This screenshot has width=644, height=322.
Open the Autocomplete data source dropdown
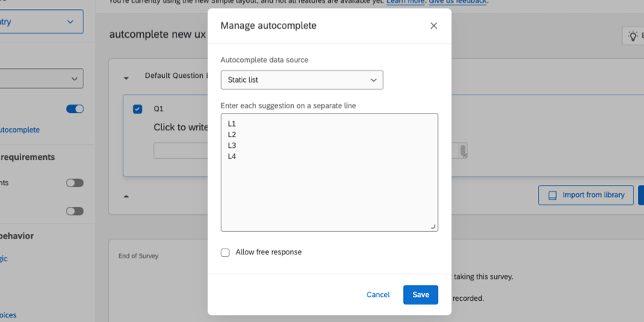[x=302, y=80]
